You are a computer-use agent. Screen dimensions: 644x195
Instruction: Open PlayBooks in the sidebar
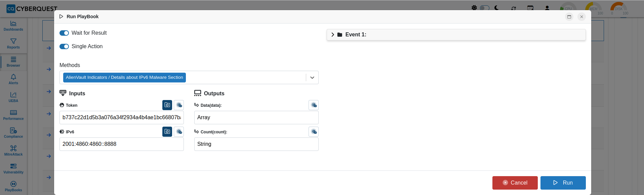point(13,187)
